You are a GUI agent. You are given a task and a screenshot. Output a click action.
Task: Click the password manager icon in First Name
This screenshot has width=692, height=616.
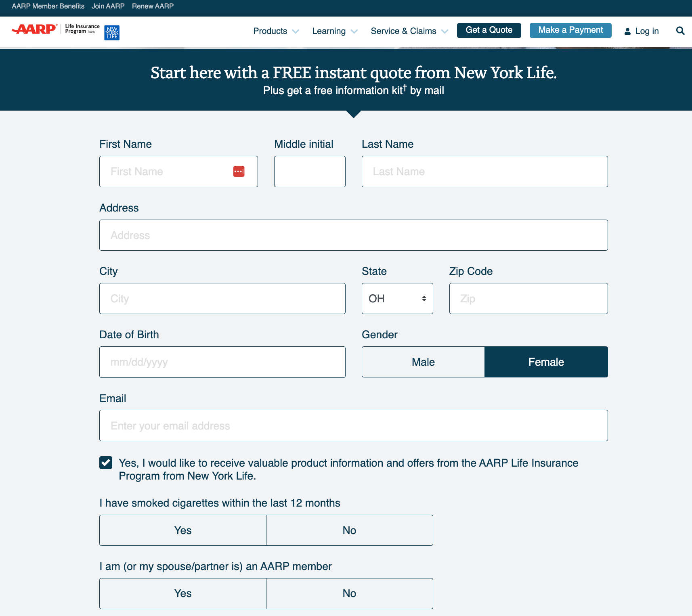pyautogui.click(x=239, y=172)
